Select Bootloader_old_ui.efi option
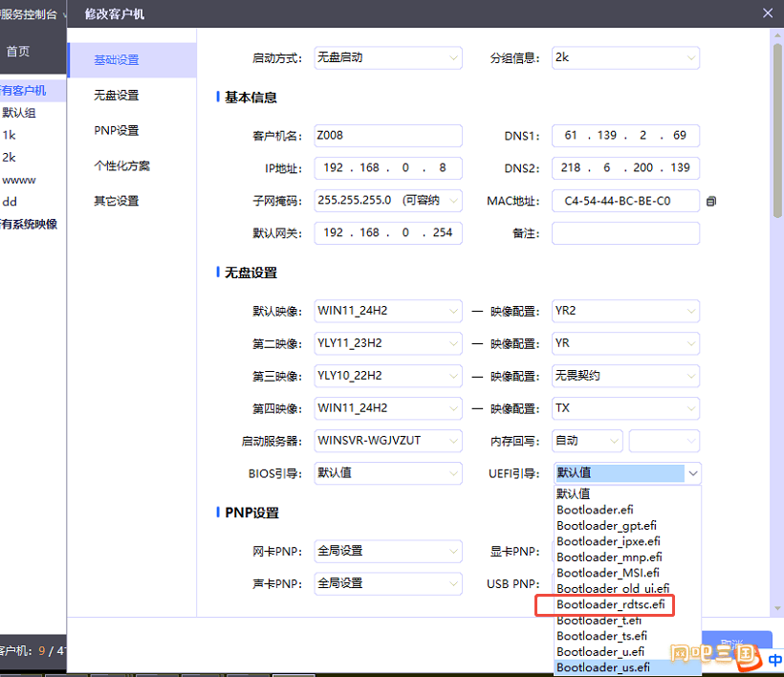This screenshot has height=677, width=784. pyautogui.click(x=627, y=588)
